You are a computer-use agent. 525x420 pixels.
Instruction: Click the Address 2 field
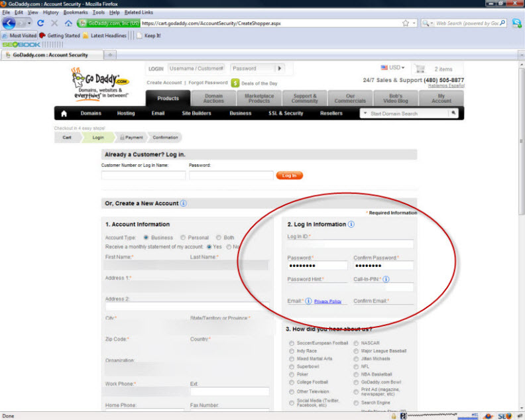(x=187, y=306)
